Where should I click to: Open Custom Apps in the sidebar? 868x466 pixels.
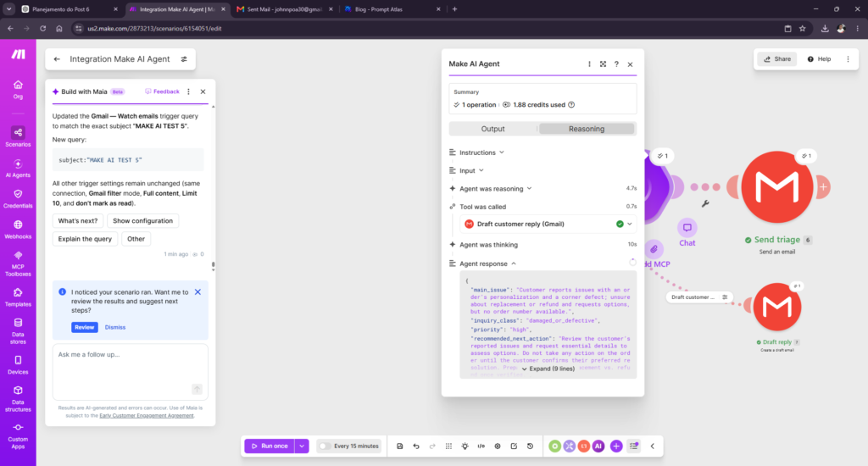tap(18, 436)
